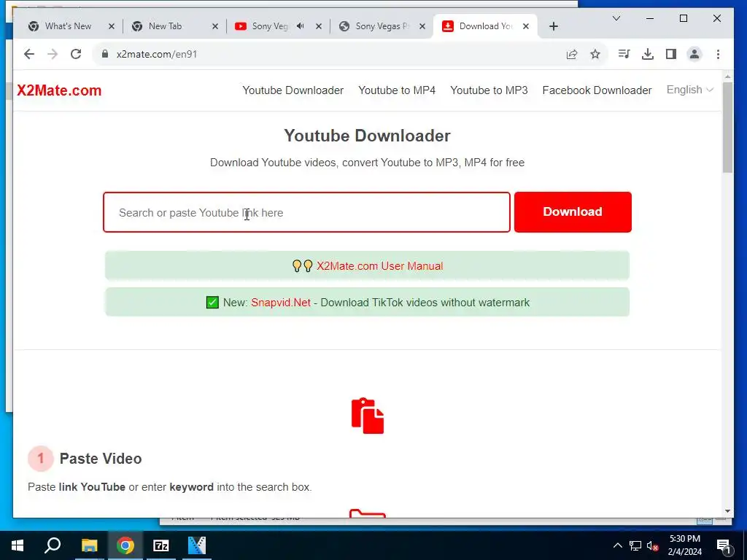Mute audio icon on Sony Vegas YouTube tab
747x560 pixels.
coord(300,26)
